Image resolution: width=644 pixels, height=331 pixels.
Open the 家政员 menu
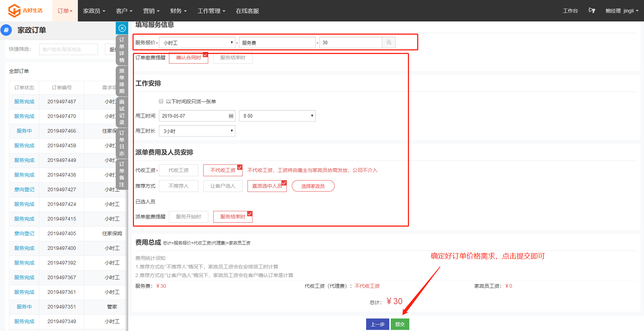(x=94, y=11)
